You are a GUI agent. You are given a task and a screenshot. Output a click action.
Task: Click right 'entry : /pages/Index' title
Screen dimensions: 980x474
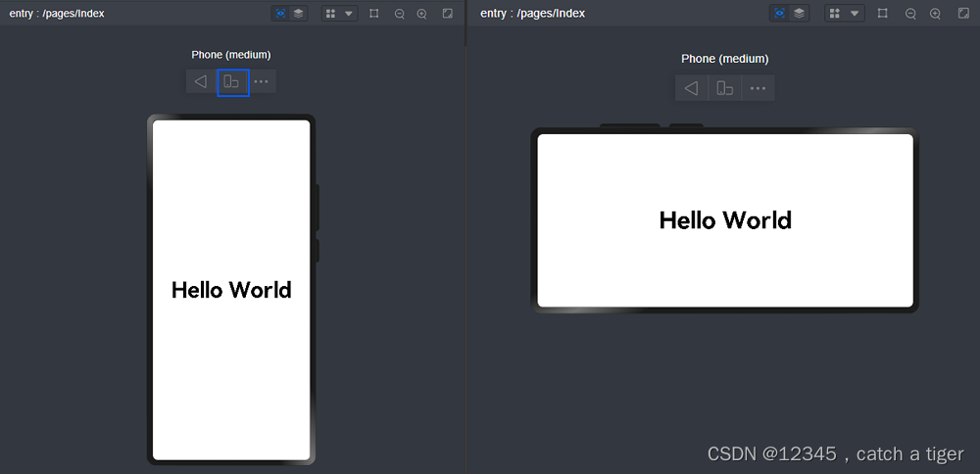click(x=532, y=13)
